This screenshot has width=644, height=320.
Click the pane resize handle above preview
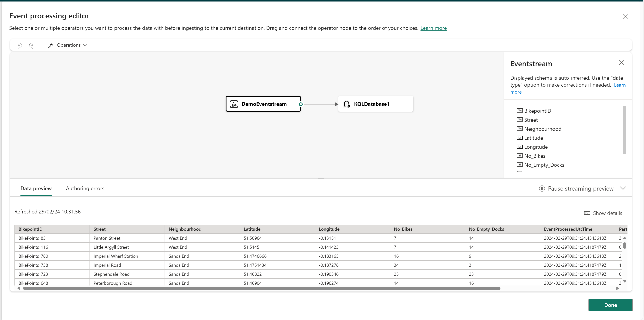321,179
